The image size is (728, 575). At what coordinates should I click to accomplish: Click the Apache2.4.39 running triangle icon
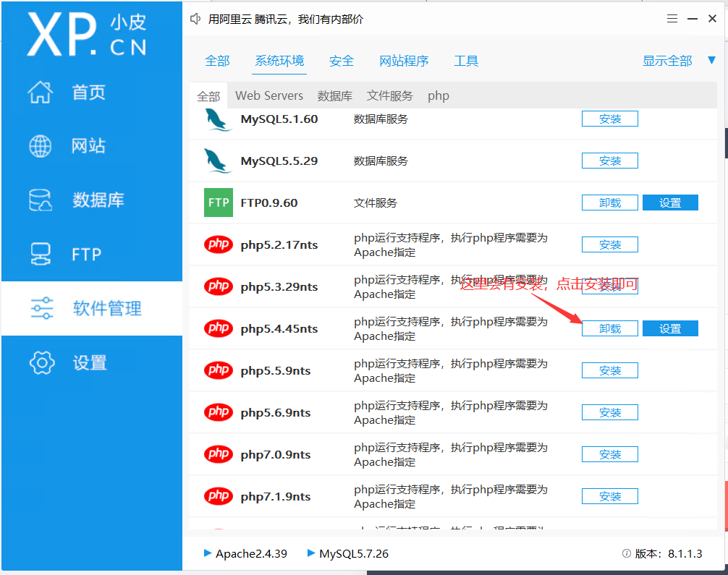[x=208, y=553]
